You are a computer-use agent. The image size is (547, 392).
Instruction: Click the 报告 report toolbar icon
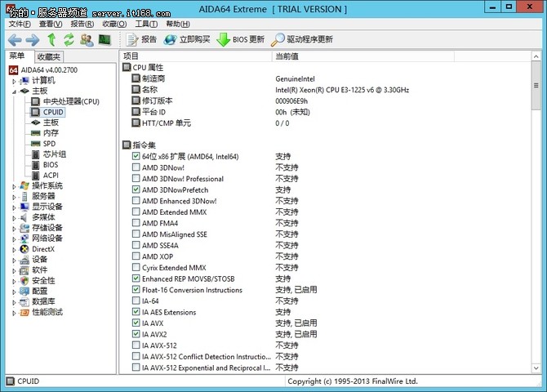pos(132,40)
